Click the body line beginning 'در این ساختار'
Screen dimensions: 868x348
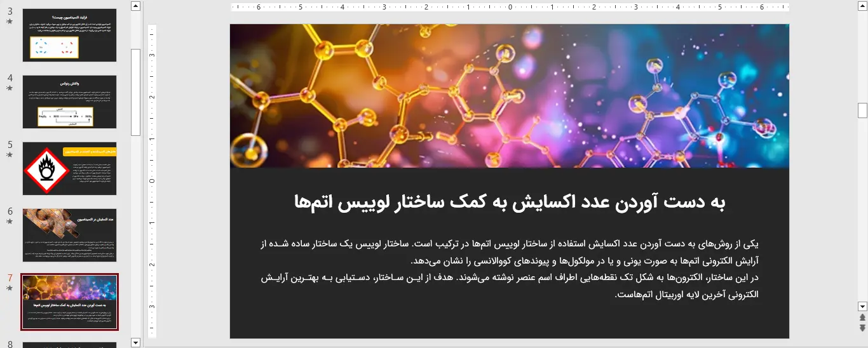[x=510, y=286]
